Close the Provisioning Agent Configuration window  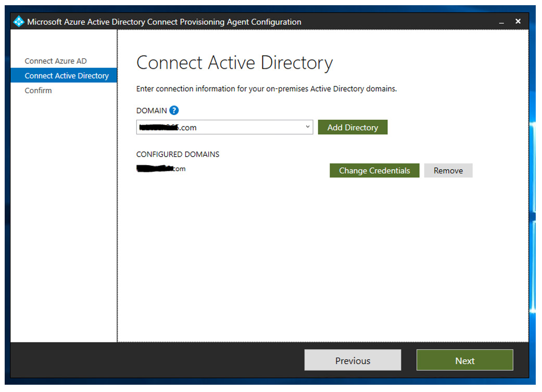click(x=518, y=21)
